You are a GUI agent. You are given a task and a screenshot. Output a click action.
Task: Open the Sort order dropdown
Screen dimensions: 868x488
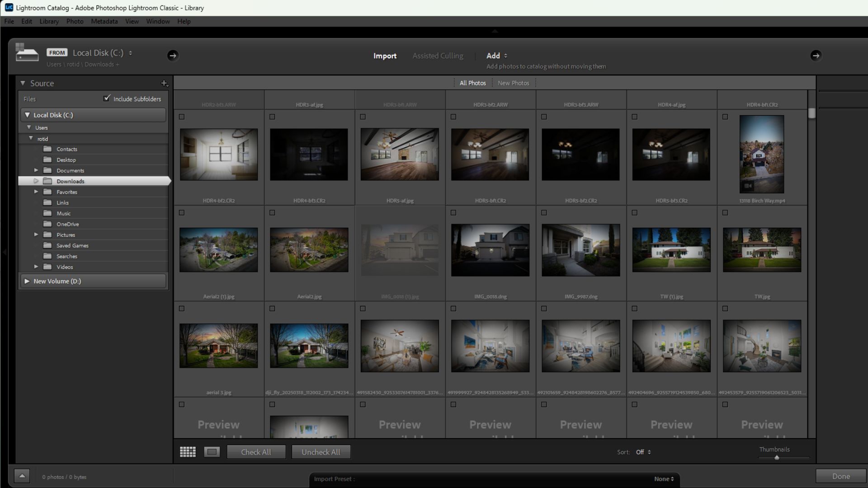point(643,452)
